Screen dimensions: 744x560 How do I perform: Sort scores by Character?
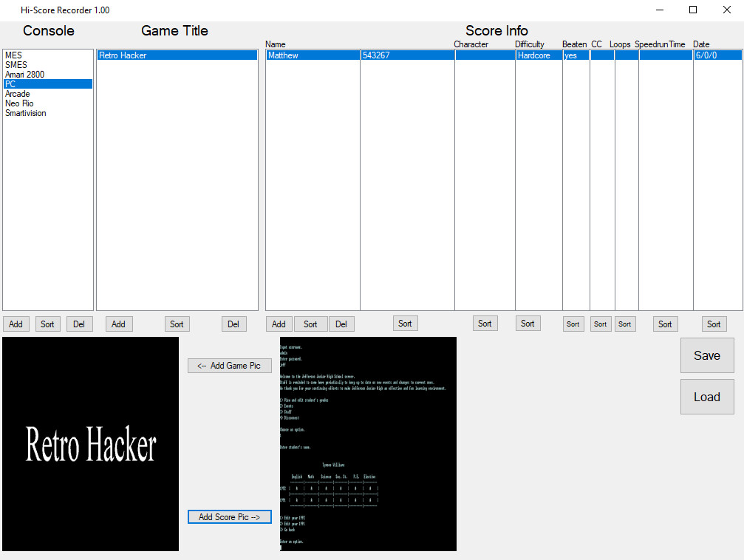[485, 323]
